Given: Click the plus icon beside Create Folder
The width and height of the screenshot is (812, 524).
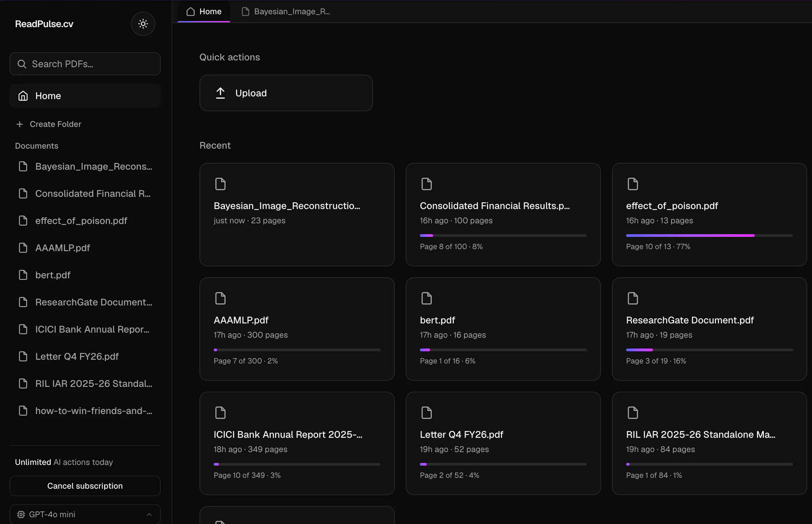Looking at the screenshot, I should tap(20, 124).
